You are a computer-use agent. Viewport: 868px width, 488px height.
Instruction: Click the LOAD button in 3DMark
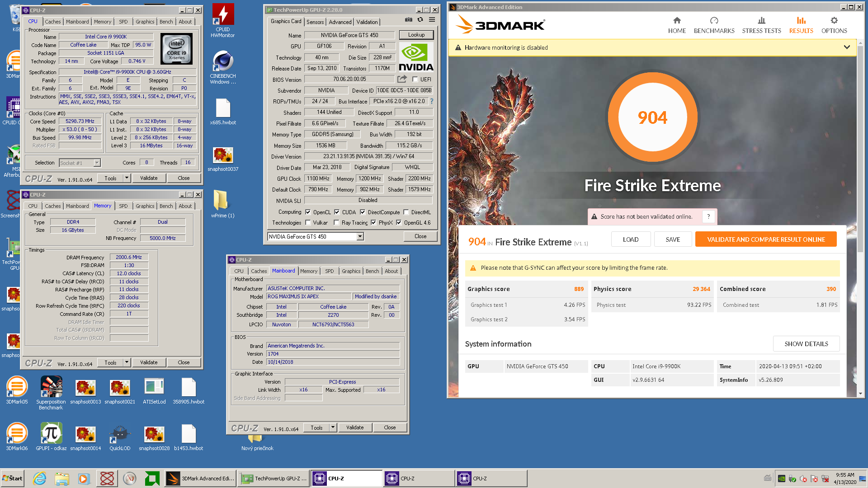point(631,239)
